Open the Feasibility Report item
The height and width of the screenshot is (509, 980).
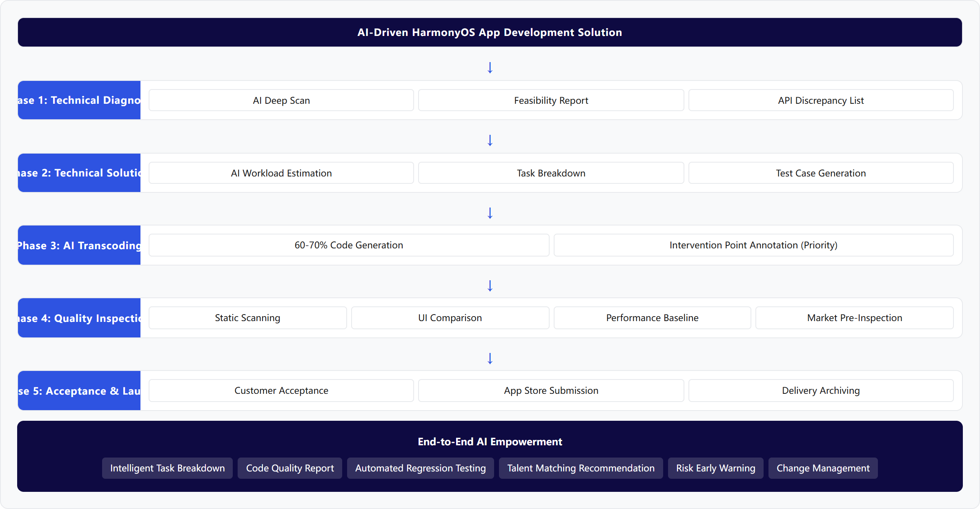pos(551,100)
